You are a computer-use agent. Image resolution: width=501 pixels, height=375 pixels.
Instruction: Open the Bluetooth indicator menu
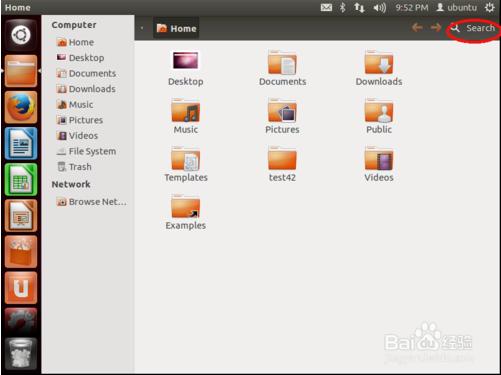pyautogui.click(x=342, y=7)
